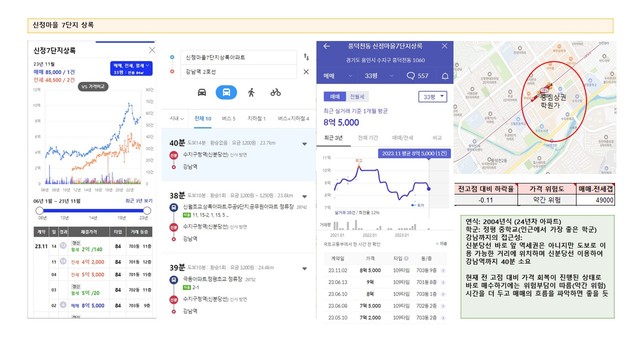This screenshot has height=360, width=640.
Task: Click the info icon beside 타입 column header
Action: pyautogui.click(x=406, y=258)
